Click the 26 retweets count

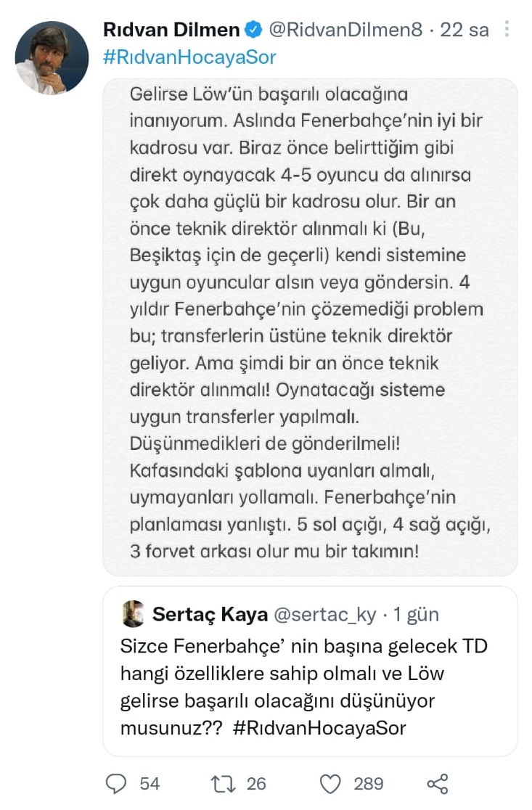click(x=256, y=784)
